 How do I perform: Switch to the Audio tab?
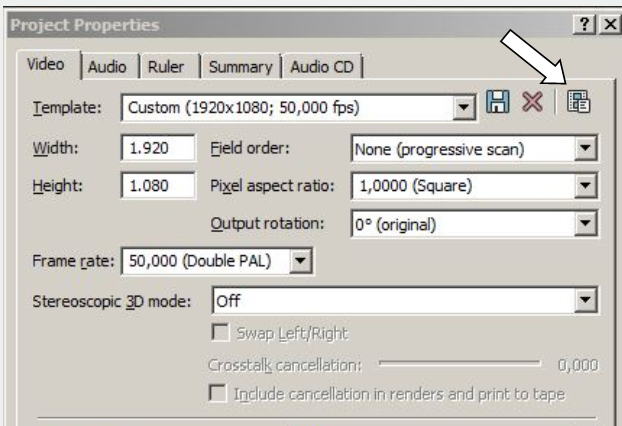click(x=107, y=67)
